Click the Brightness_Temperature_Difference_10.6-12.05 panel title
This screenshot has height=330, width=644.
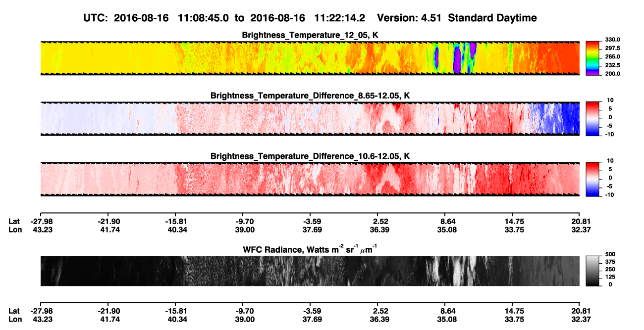[310, 156]
